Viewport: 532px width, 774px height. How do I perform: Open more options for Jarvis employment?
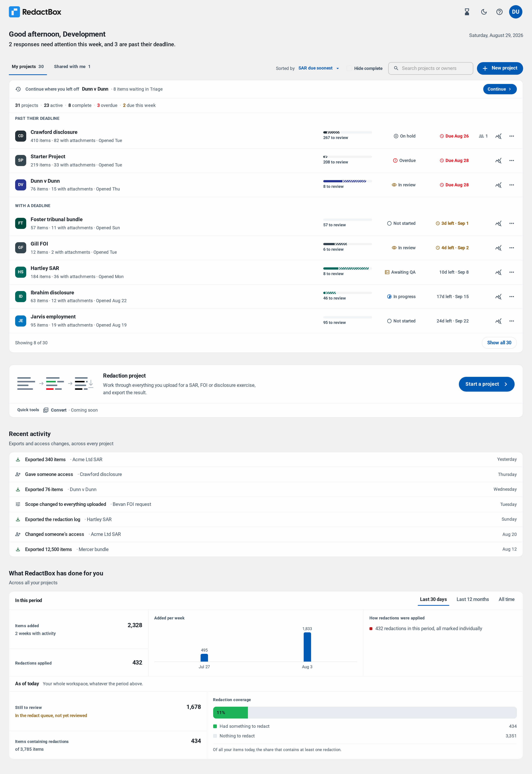(x=511, y=321)
